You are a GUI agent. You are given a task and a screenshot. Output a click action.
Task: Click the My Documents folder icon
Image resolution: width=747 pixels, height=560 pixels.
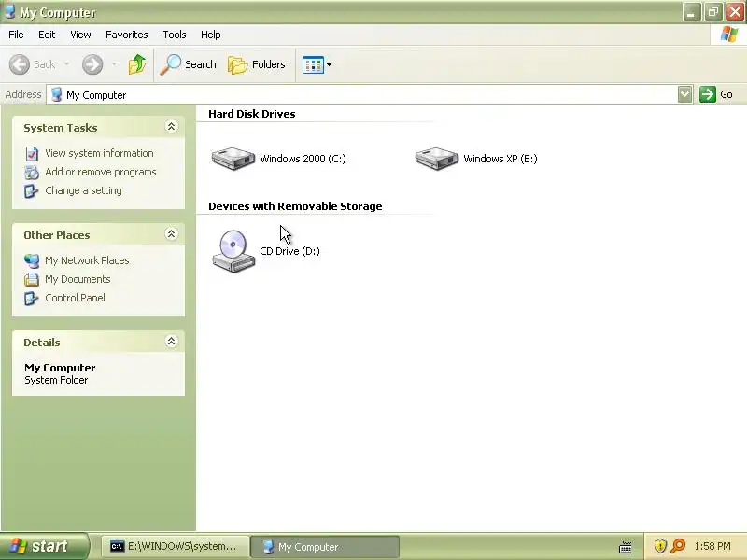click(x=32, y=279)
